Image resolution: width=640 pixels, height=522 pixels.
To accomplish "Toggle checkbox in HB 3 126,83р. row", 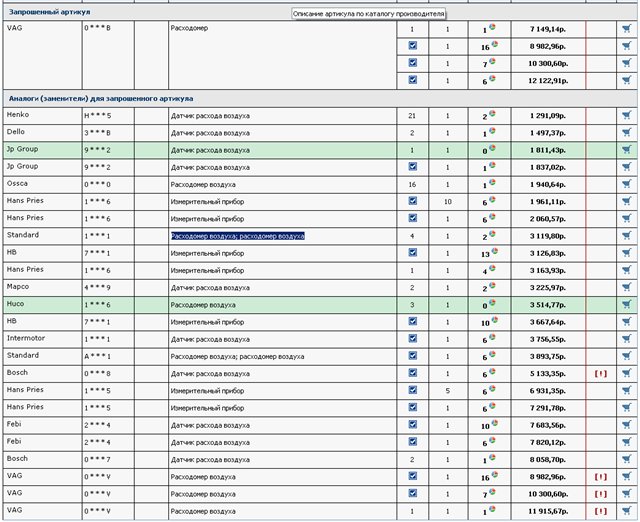I will (413, 252).
